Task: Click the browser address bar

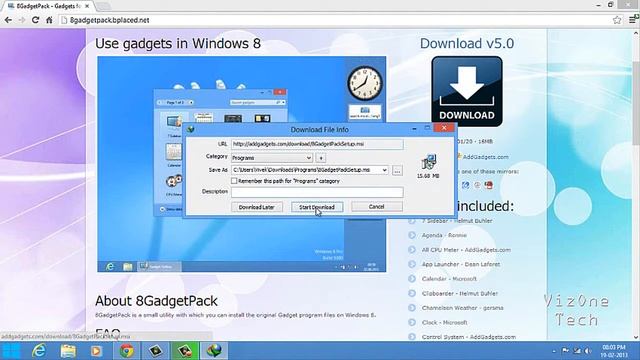Action: pyautogui.click(x=335, y=20)
